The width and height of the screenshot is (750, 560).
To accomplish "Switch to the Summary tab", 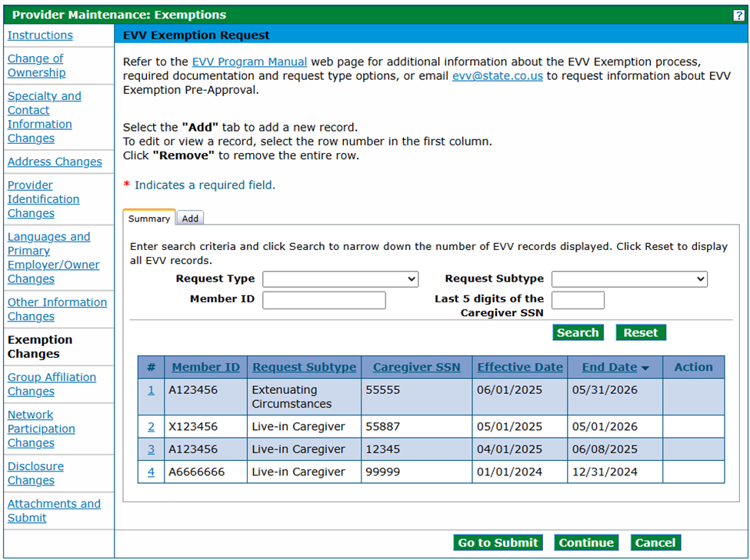I will (x=148, y=218).
